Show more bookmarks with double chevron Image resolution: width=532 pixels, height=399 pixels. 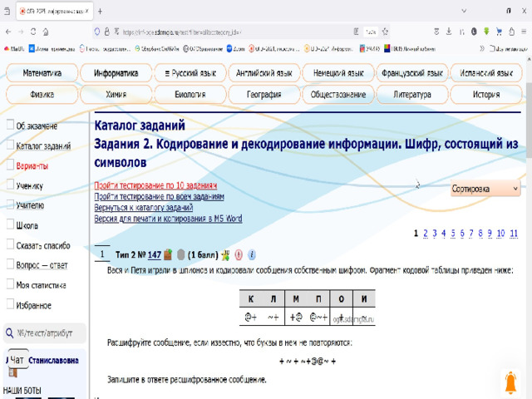482,48
